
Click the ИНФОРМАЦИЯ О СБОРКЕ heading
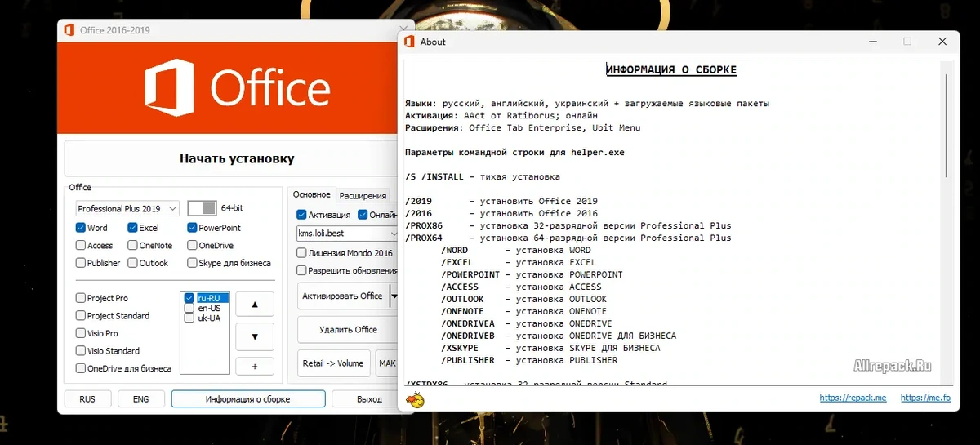coord(671,70)
